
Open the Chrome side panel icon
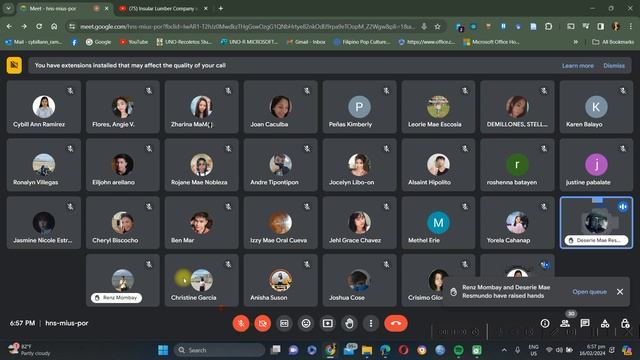[x=601, y=27]
